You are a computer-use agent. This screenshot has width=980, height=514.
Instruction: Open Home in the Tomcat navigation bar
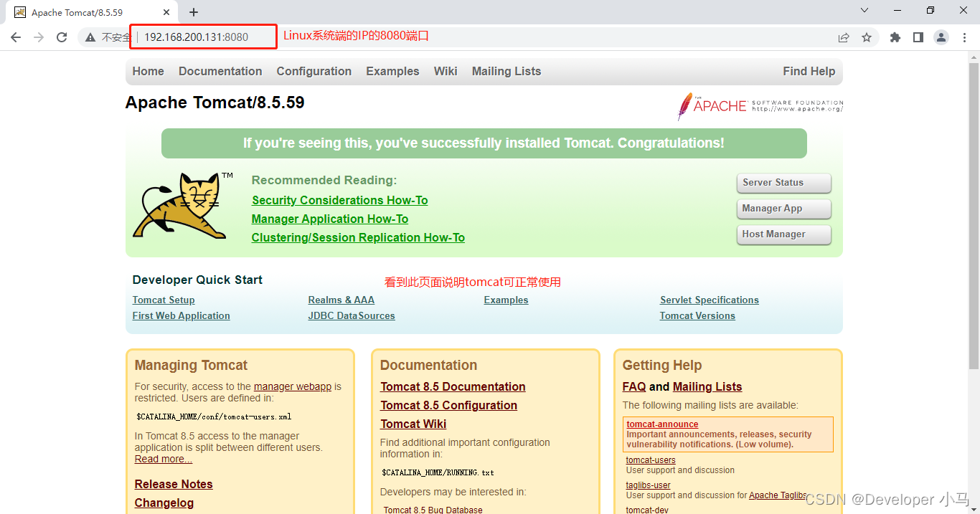148,71
